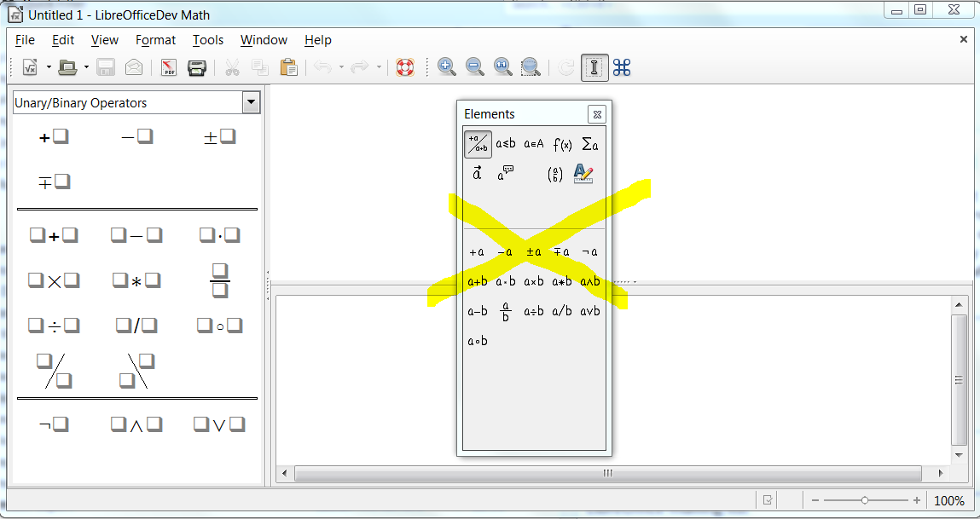The image size is (980, 519).
Task: Click the Print document icon
Action: [197, 68]
